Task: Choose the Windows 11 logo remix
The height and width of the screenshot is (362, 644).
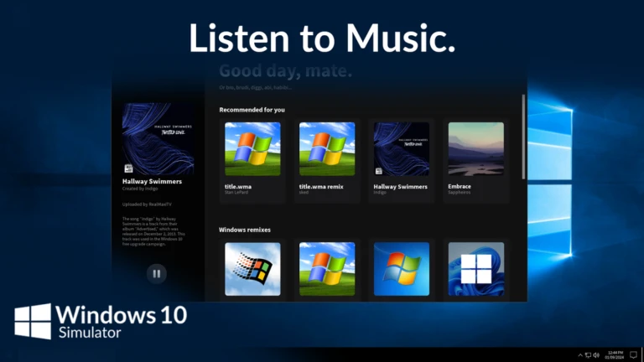Action: (x=475, y=269)
